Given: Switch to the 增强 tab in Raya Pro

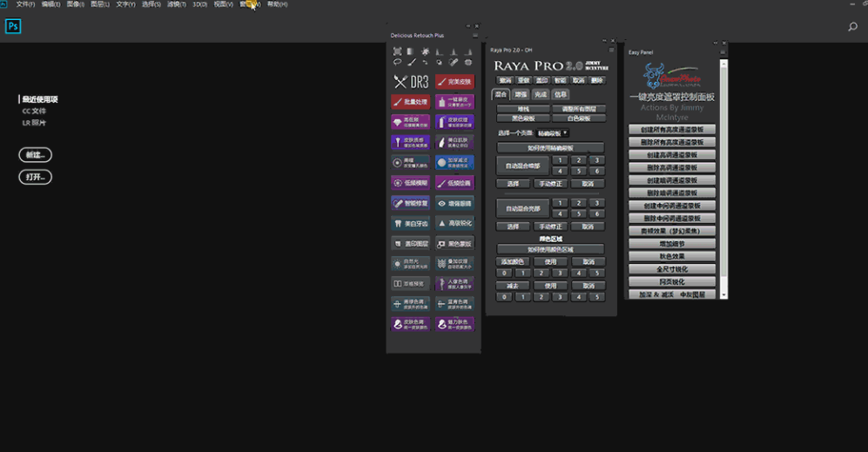Looking at the screenshot, I should (x=521, y=94).
